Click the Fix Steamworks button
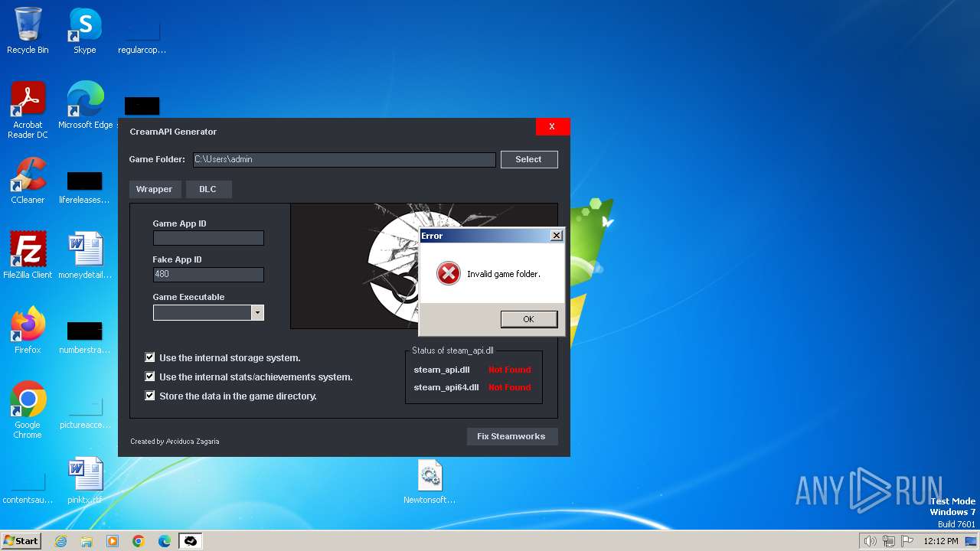Screen dimensions: 980x551 click(511, 436)
